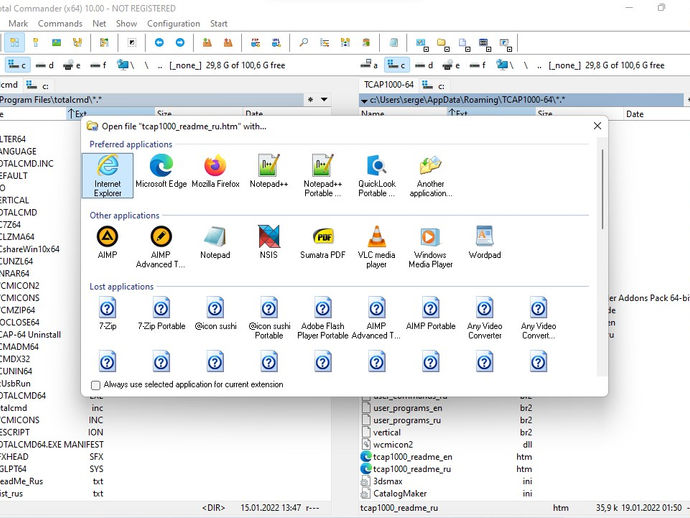The height and width of the screenshot is (518, 690).
Task: Open the Mark menu
Action: 18,24
